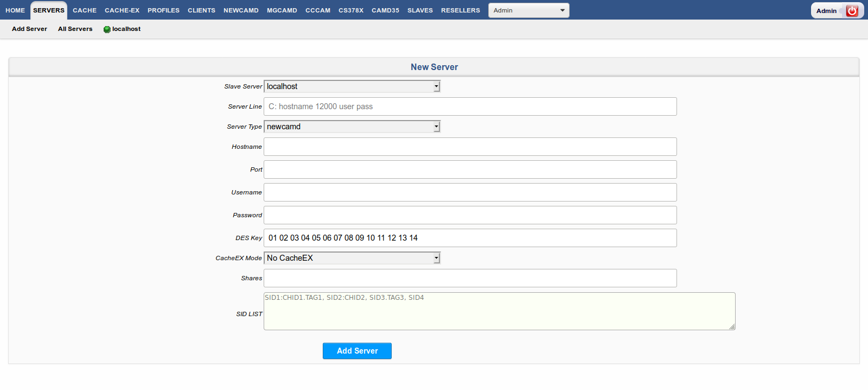Click the Add Server submenu link

coord(29,29)
